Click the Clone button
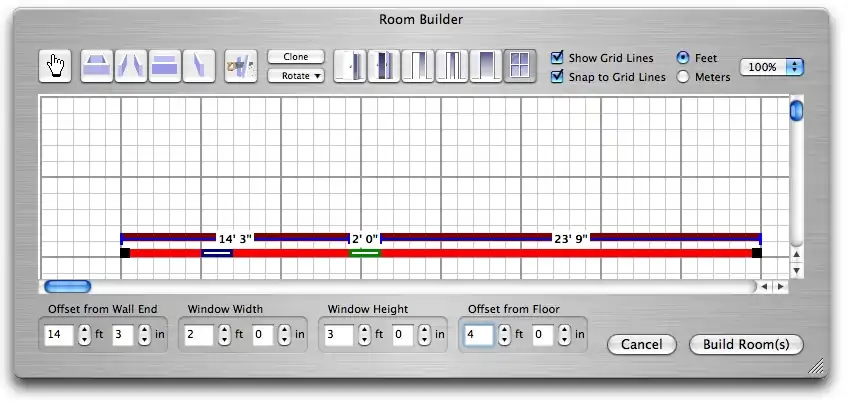Screen dimensions: 849x404 [x=296, y=57]
